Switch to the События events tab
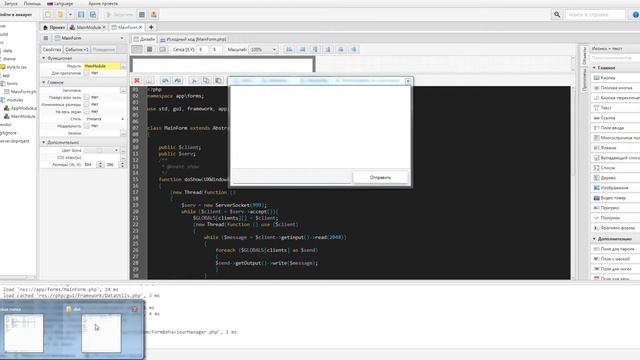640x360 pixels. click(77, 49)
